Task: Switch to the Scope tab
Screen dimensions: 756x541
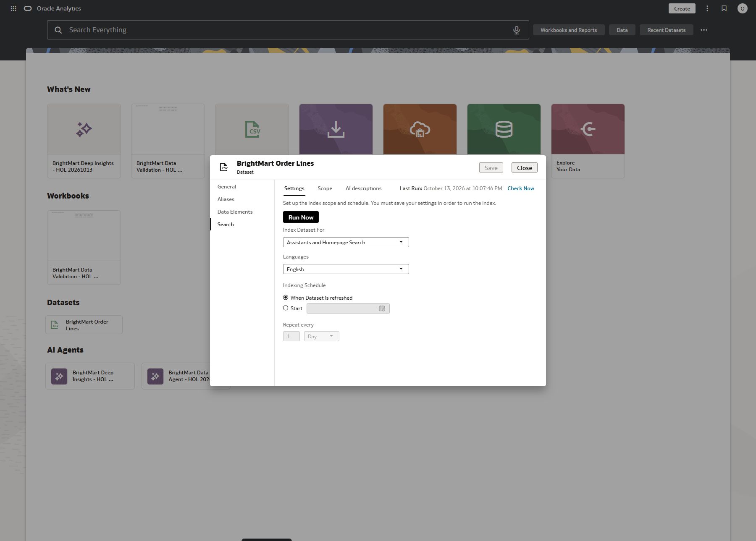Action: pos(325,188)
